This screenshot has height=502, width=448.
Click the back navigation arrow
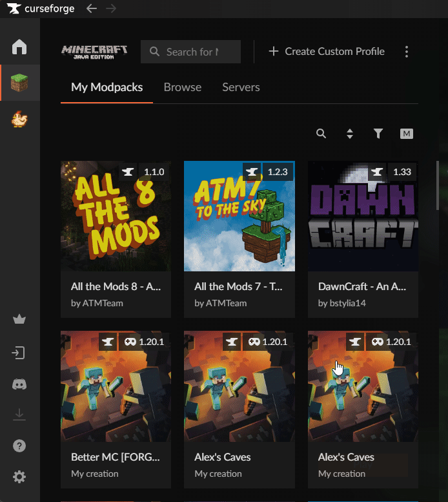92,8
